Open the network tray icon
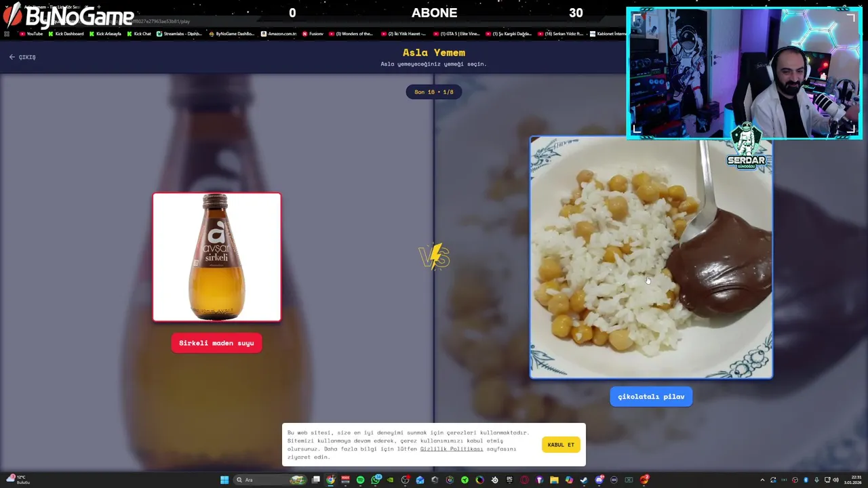 pyautogui.click(x=827, y=480)
